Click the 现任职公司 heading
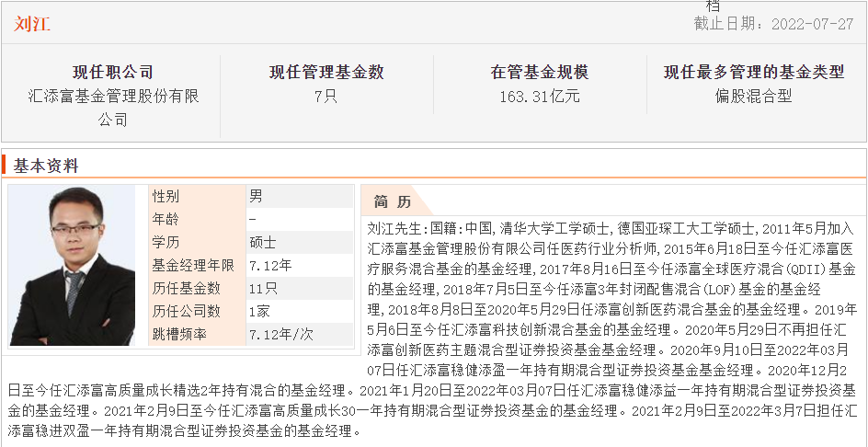The height and width of the screenshot is (447, 868). coord(113,72)
